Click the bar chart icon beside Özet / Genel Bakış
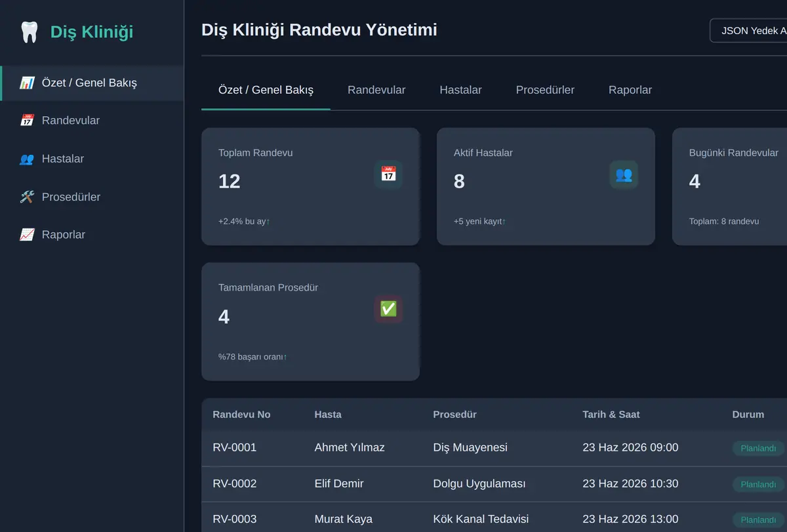Viewport: 787px width, 532px height. point(27,83)
